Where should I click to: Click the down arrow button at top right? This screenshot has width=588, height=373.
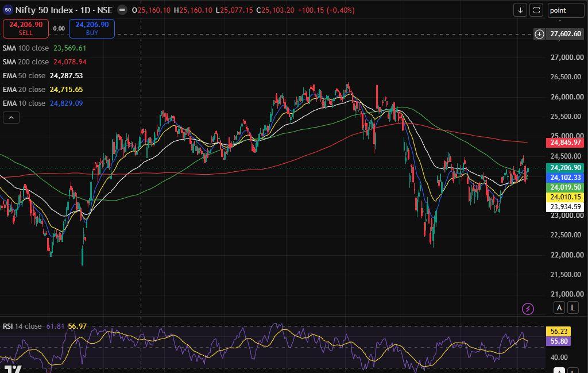pyautogui.click(x=520, y=10)
